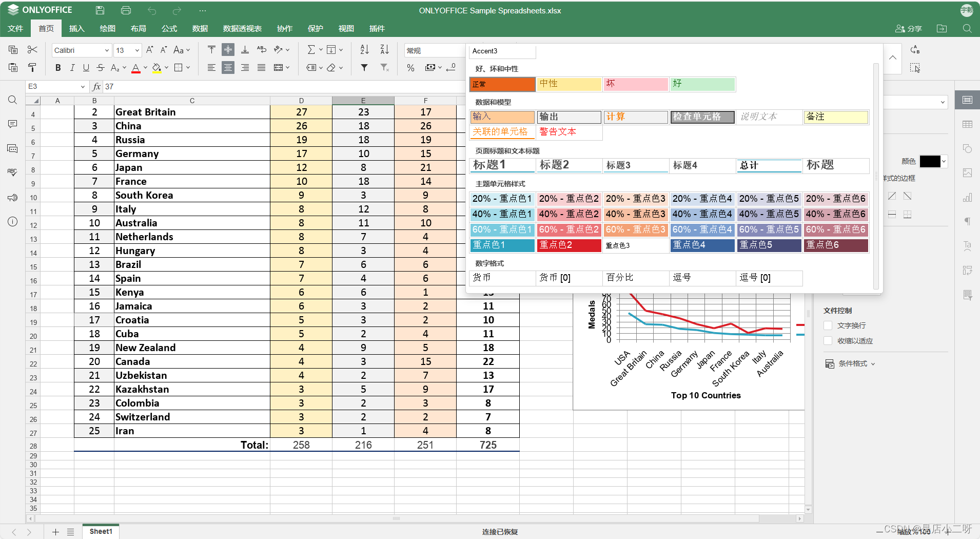This screenshot has height=539, width=980.
Task: Toggle the 收缩以适应 shrink to fit checkbox
Action: tap(828, 341)
